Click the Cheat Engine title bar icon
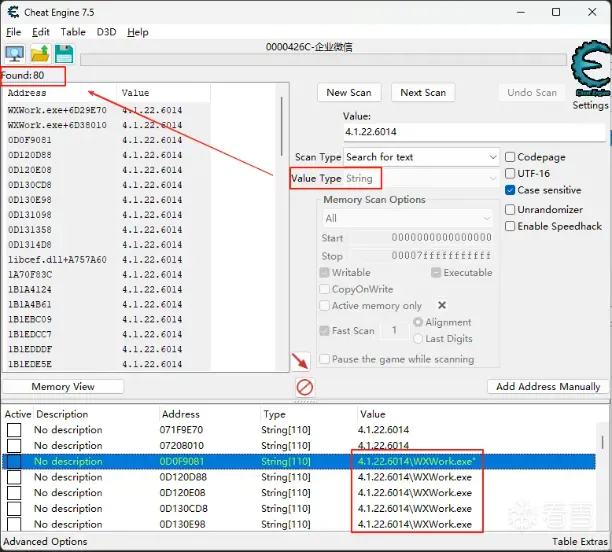 13,12
